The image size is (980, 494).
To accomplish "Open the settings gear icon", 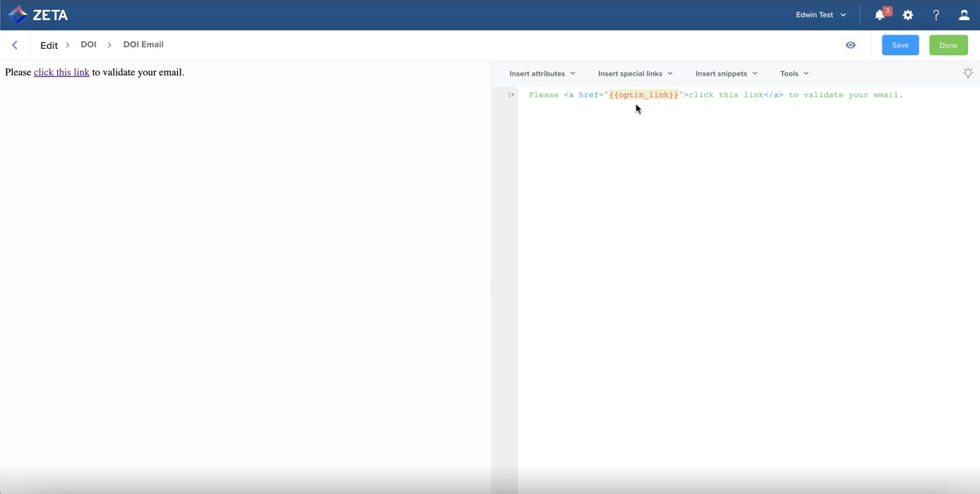I will tap(908, 15).
